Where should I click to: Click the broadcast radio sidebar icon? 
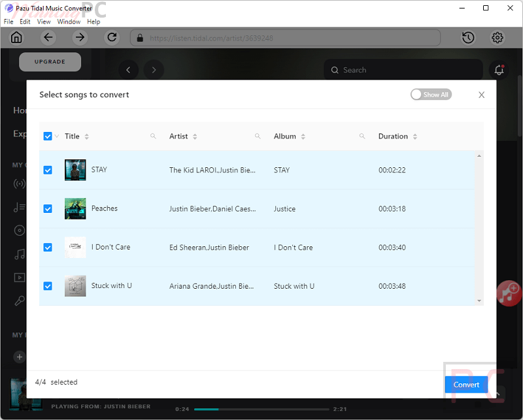(x=20, y=184)
